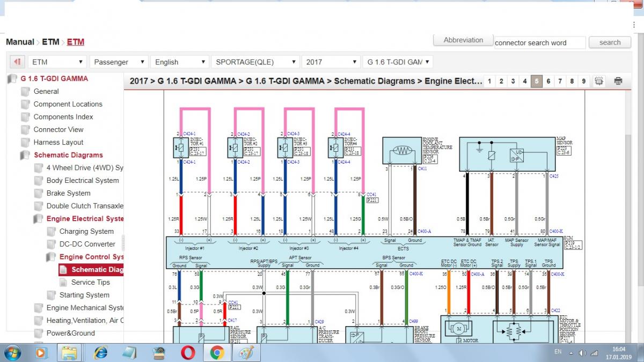Open Power&Ground tree item
The height and width of the screenshot is (362, 644).
[x=70, y=333]
